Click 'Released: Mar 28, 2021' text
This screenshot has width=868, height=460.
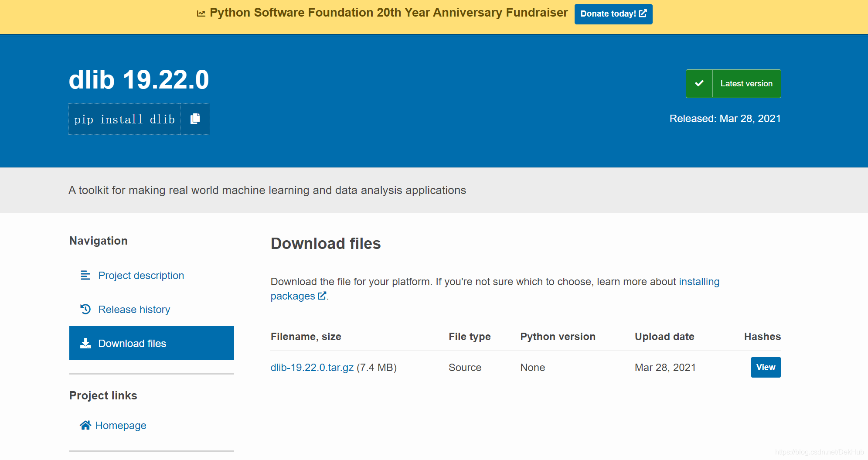[x=725, y=119]
